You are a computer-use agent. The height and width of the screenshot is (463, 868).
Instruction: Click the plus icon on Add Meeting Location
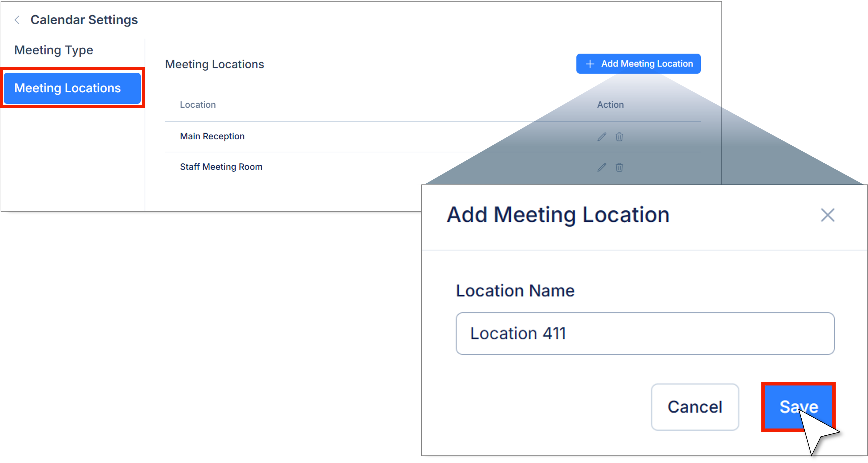(590, 64)
